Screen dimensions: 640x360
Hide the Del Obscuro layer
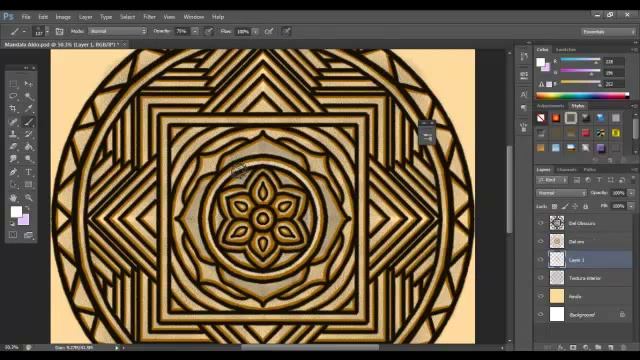click(541, 223)
